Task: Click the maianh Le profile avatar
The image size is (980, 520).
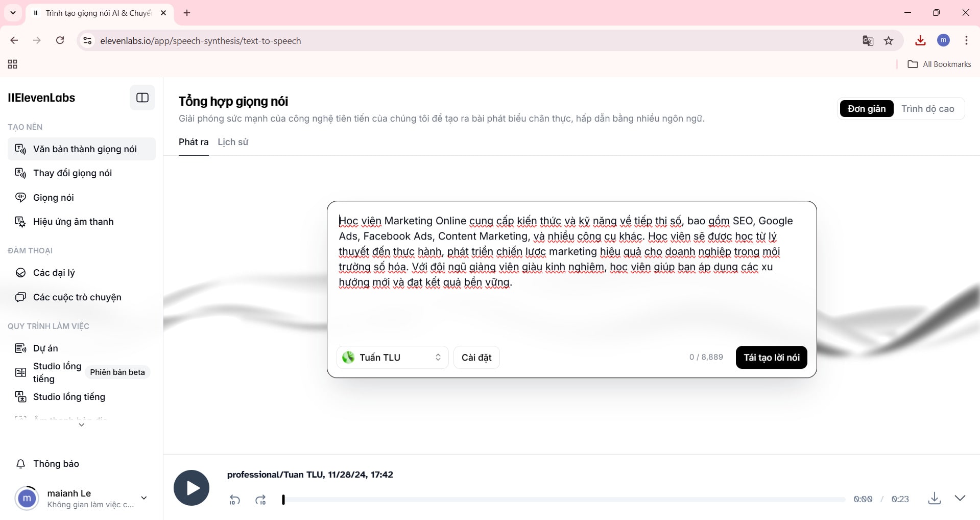Action: [27, 498]
